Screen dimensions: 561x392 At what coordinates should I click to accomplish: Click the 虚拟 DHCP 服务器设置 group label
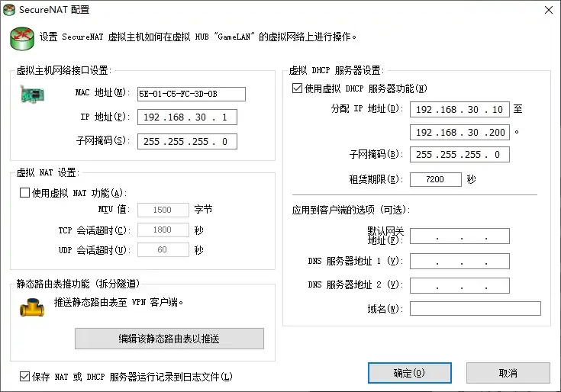[x=337, y=70]
